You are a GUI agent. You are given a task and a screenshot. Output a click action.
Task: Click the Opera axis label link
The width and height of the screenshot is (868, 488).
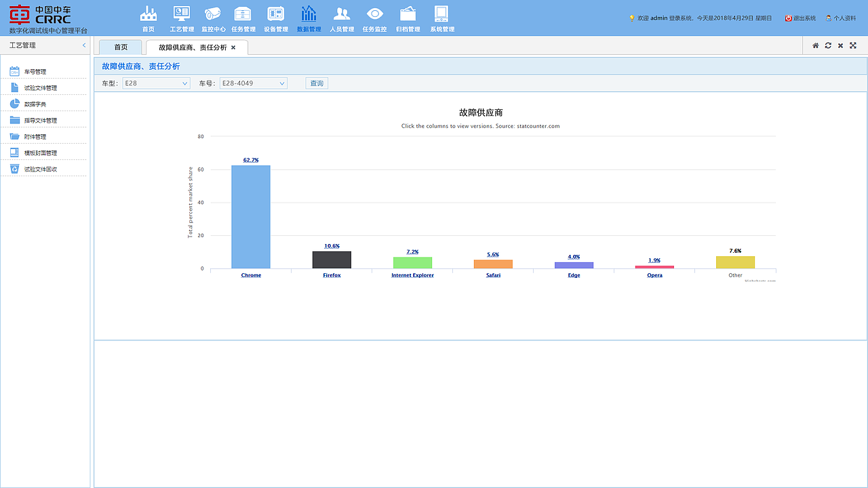point(654,275)
